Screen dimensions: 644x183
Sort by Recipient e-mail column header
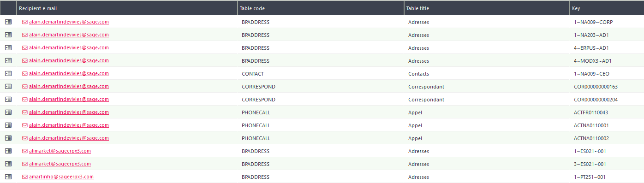127,8
